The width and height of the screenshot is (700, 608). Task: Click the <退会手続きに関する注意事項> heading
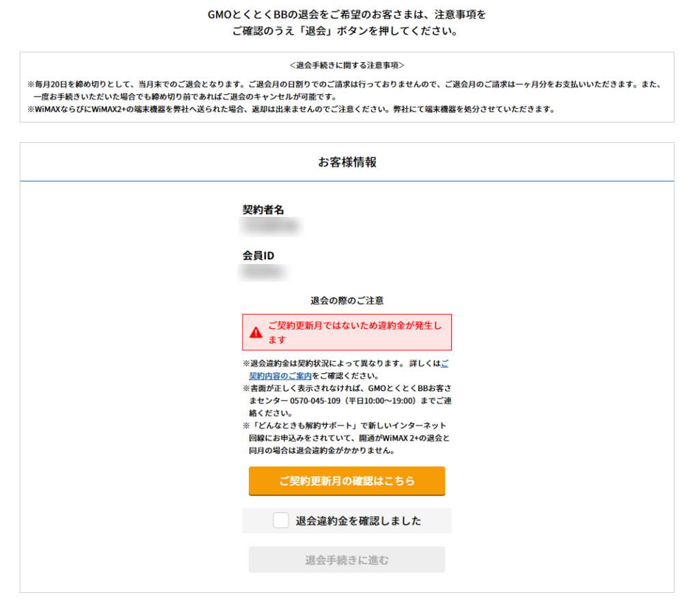pos(347,65)
